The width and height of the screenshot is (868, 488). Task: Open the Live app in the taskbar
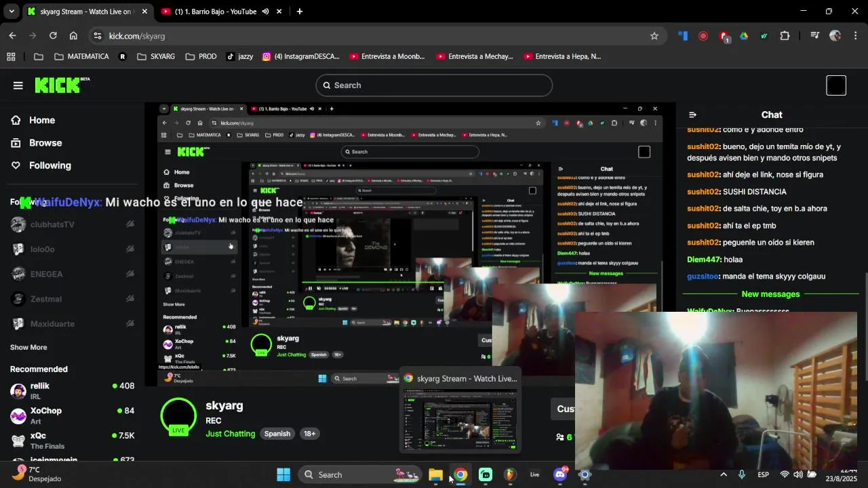point(535,474)
